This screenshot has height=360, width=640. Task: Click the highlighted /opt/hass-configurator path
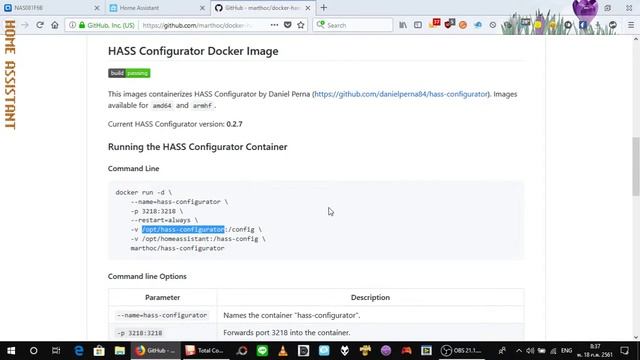183,229
